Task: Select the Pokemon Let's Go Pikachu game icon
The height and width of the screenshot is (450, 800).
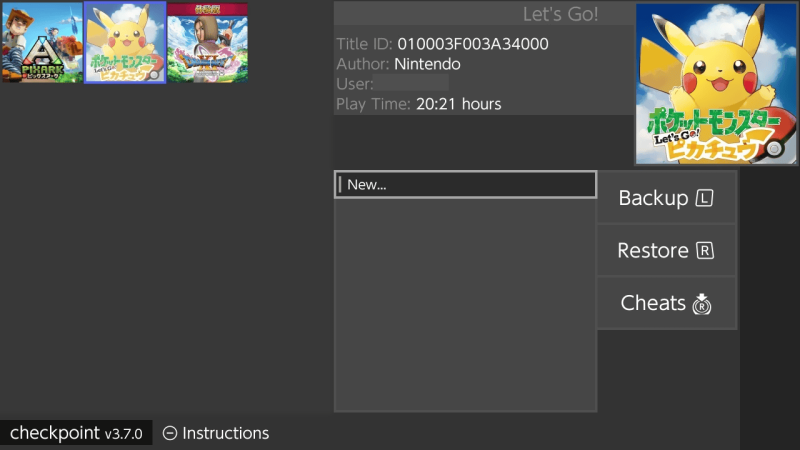Action: 125,42
